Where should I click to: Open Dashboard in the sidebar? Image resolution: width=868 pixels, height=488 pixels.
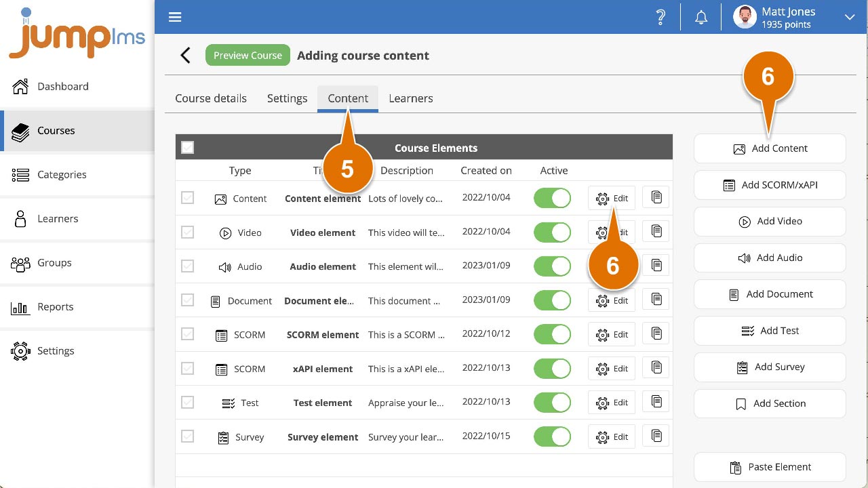point(77,86)
